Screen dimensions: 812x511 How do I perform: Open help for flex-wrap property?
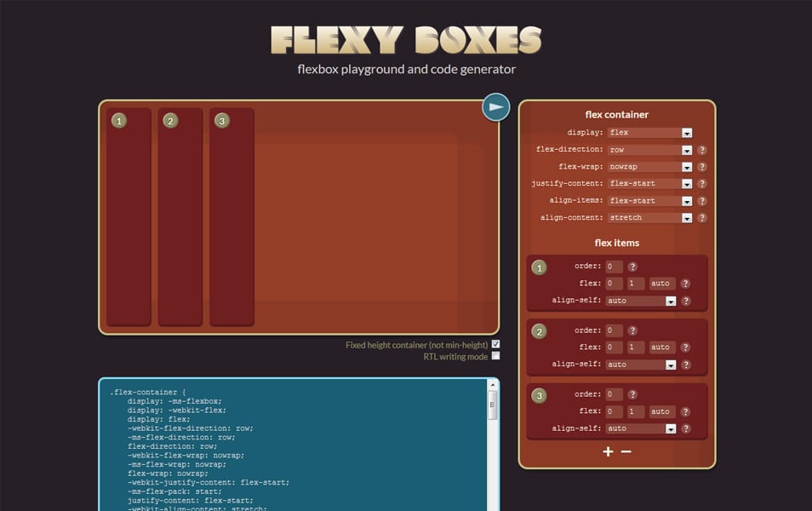pyautogui.click(x=700, y=166)
